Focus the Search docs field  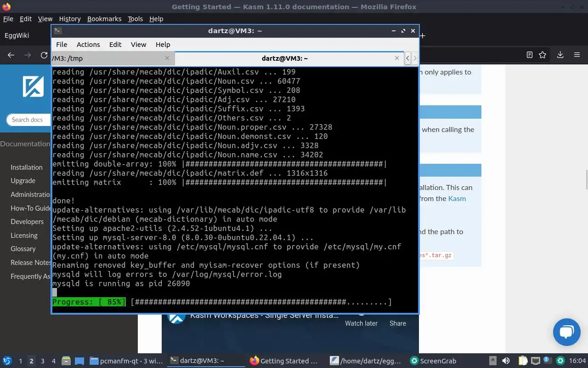click(28, 120)
